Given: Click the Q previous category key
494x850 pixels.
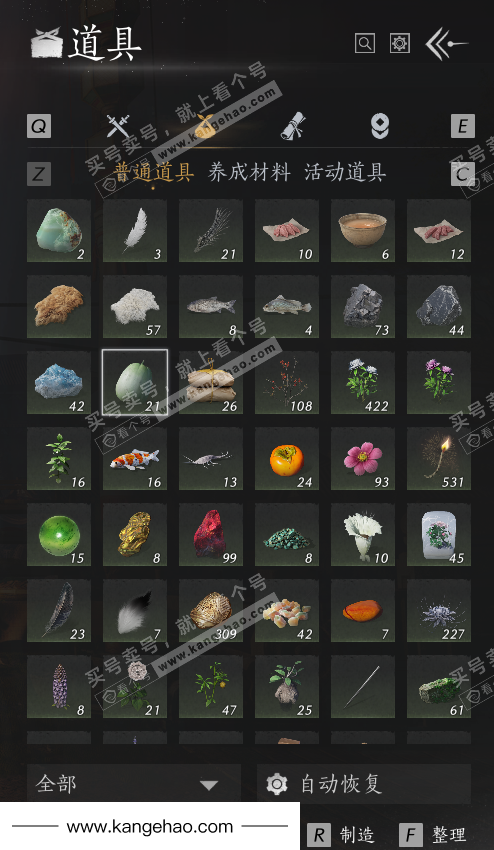Looking at the screenshot, I should (39, 126).
